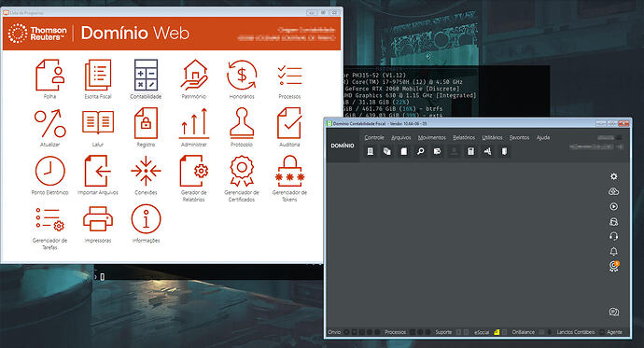This screenshot has width=644, height=348.
Task: Click the terminal cursor behind the launcher
Action: coord(103,277)
